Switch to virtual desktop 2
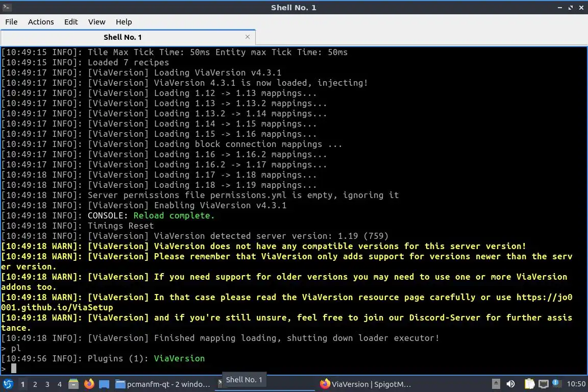Screen dimensions: 588x392 pos(35,384)
